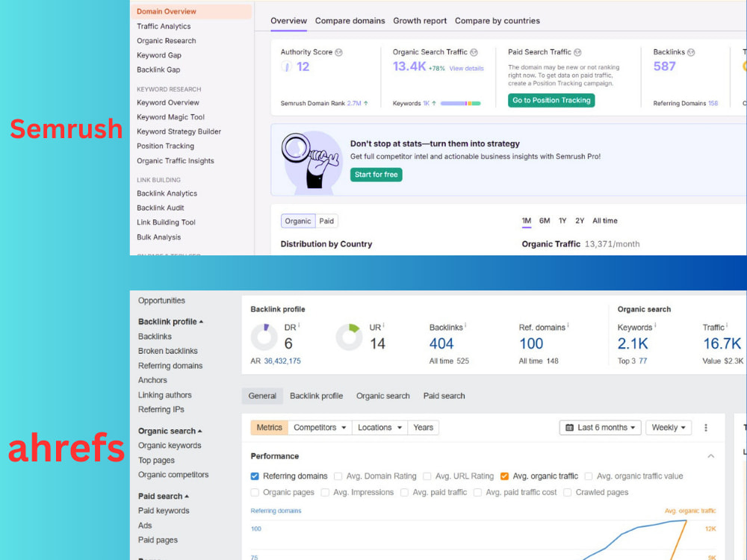Viewport: 747px width, 560px height.
Task: Toggle the Avg. organic traffic checkbox
Action: coord(504,476)
